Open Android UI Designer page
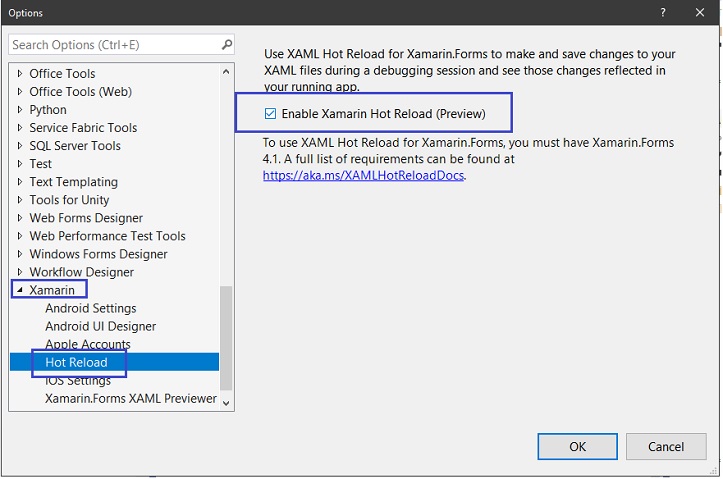This screenshot has width=723, height=479. coord(101,326)
